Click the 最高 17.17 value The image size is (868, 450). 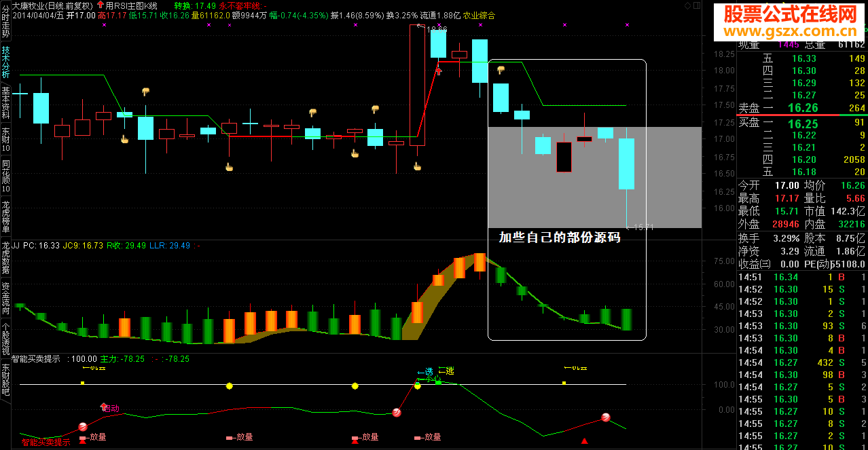coord(787,198)
